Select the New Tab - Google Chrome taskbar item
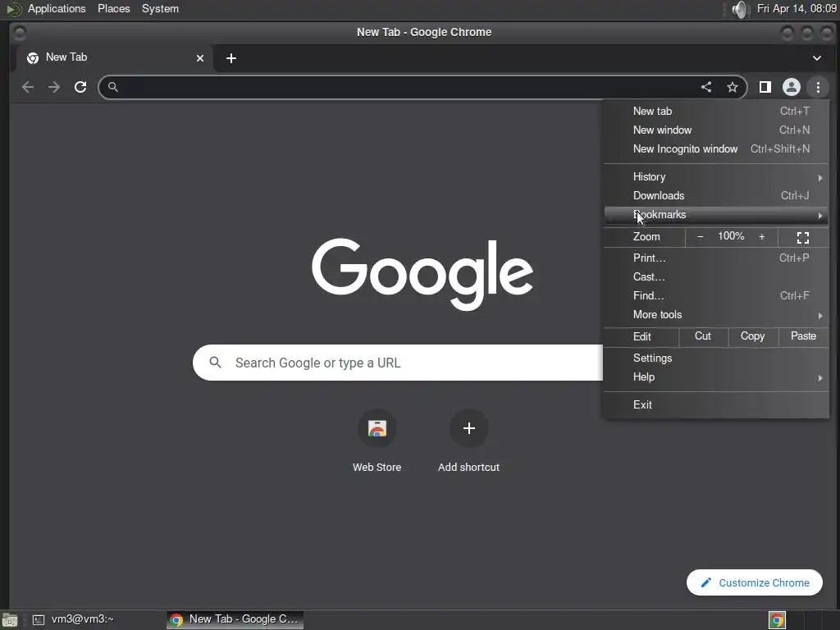 click(235, 619)
